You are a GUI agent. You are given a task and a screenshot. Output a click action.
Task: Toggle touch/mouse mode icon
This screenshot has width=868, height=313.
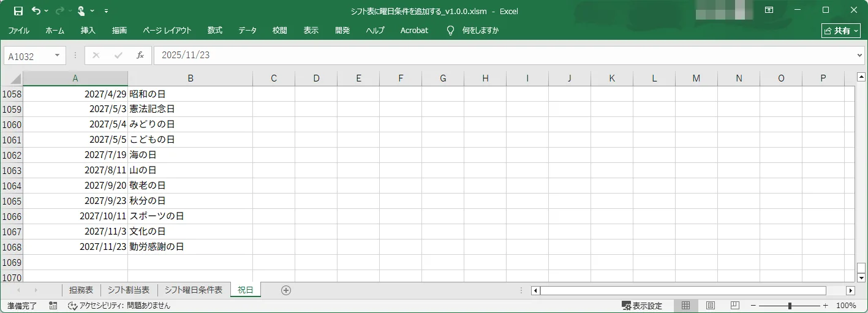[x=81, y=11]
